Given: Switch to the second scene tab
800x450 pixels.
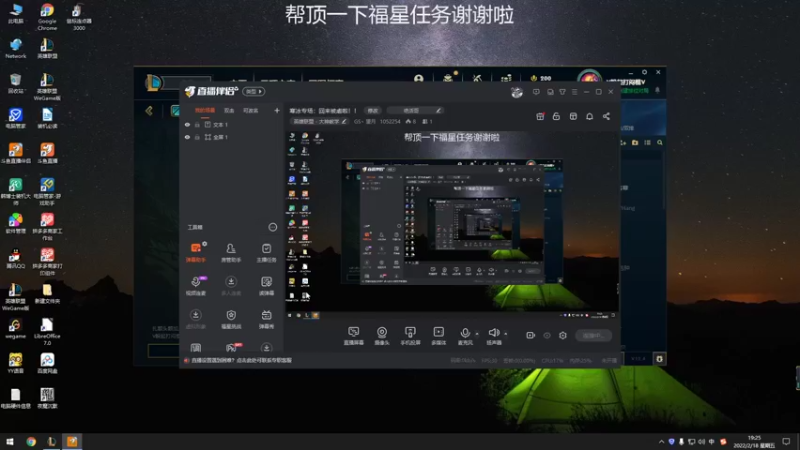Looking at the screenshot, I should pyautogui.click(x=229, y=110).
